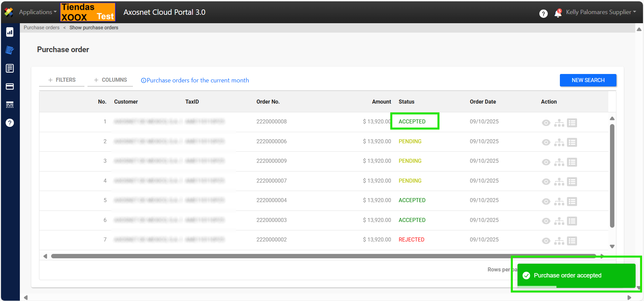Expand the FILTERS panel
This screenshot has height=301, width=644.
[x=62, y=80]
